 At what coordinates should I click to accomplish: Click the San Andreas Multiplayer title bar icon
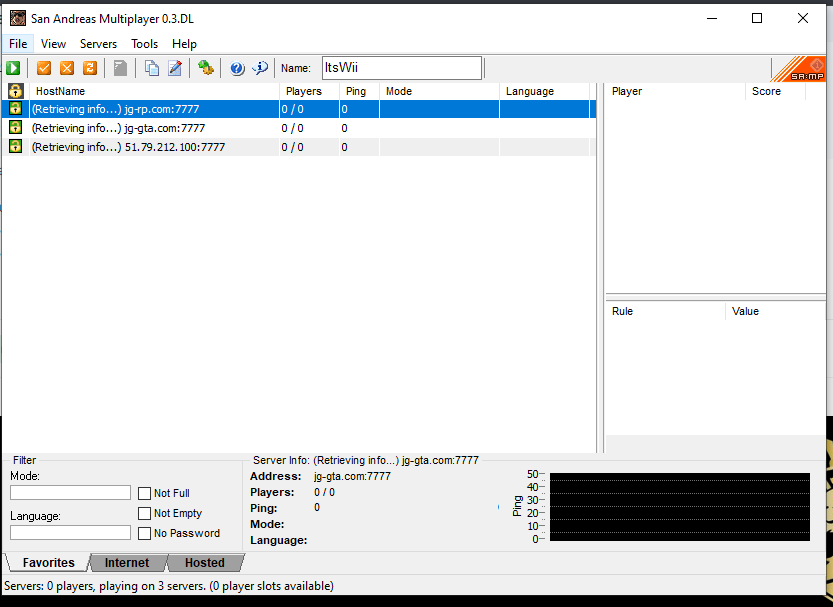[x=18, y=19]
